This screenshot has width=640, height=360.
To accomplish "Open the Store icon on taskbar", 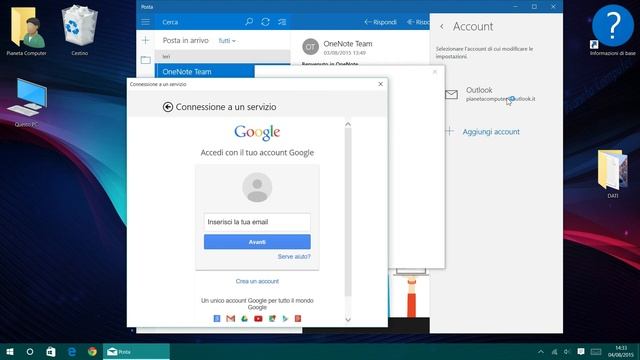I will coord(51,351).
